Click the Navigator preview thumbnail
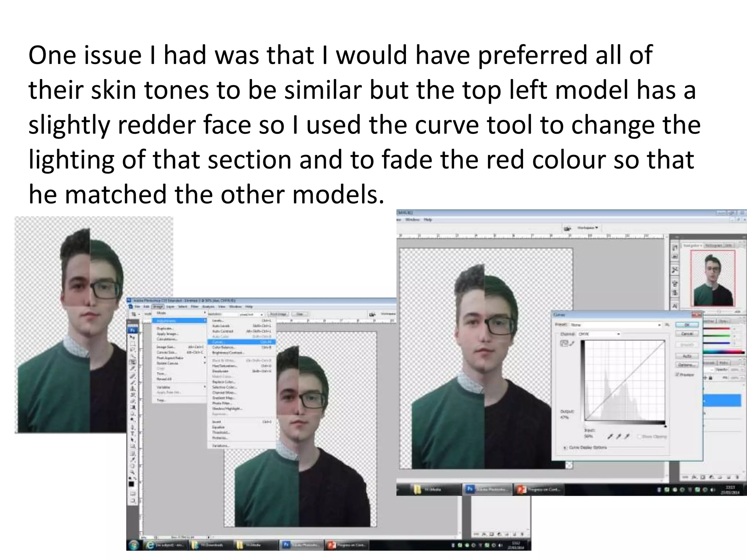Viewport: 747px width, 560px height. click(713, 278)
